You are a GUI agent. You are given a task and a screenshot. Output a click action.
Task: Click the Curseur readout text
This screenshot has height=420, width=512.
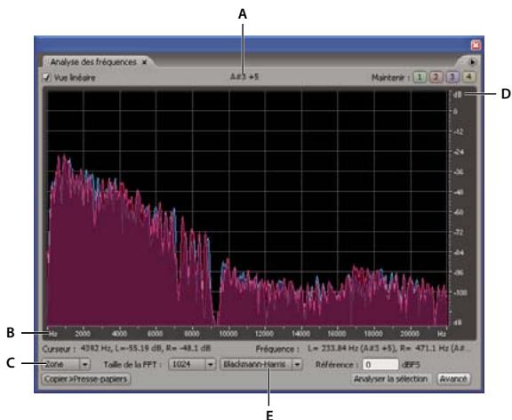126,348
